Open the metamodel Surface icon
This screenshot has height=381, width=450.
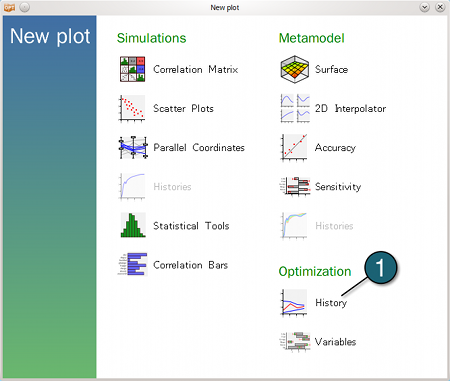pos(294,69)
